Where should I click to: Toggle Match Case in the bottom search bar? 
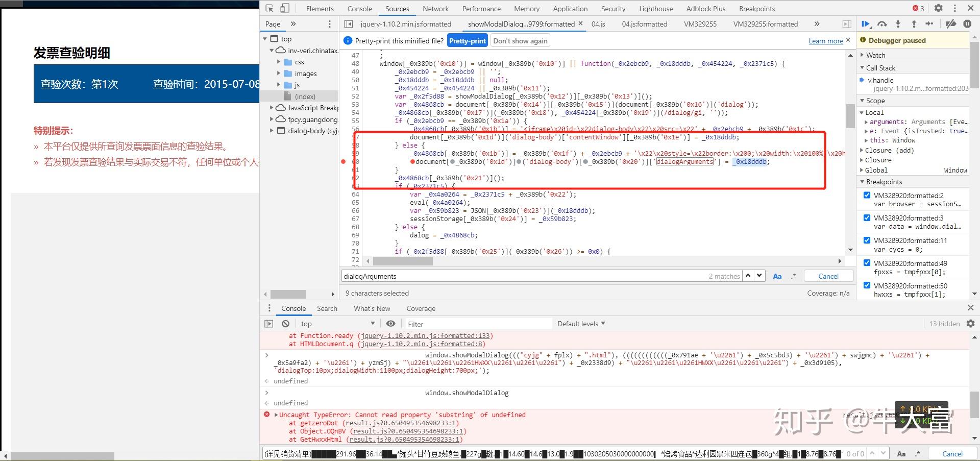pos(901,454)
